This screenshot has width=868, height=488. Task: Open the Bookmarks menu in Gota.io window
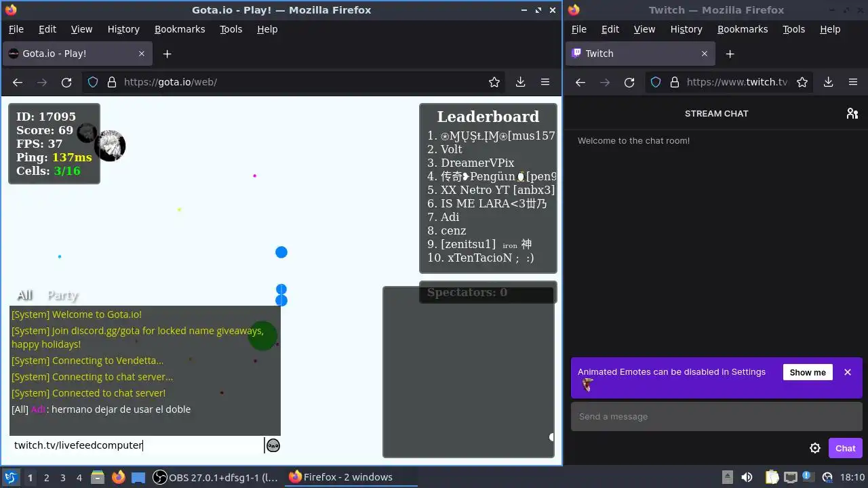[x=180, y=29]
